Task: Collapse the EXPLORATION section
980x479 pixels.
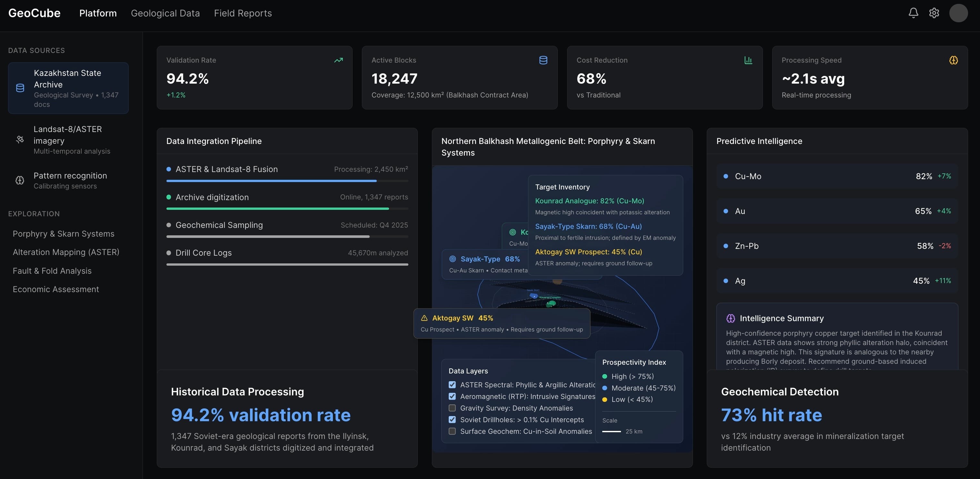Action: pos(34,214)
